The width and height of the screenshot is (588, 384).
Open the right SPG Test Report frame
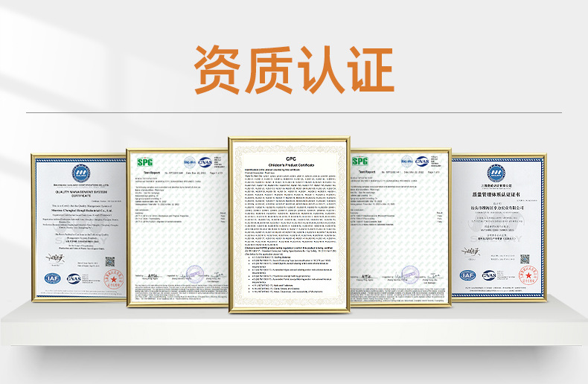click(x=400, y=227)
